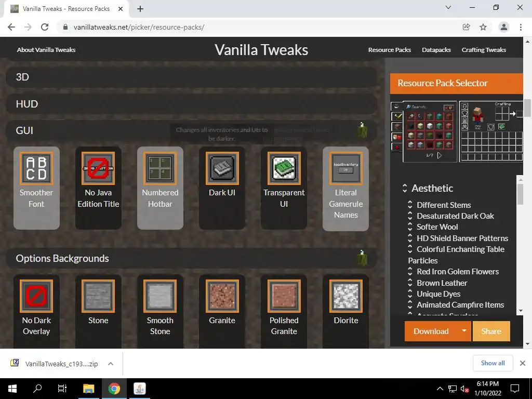Screen dimensions: 532x399
Task: Open the Java app on the taskbar
Action: tap(139, 389)
